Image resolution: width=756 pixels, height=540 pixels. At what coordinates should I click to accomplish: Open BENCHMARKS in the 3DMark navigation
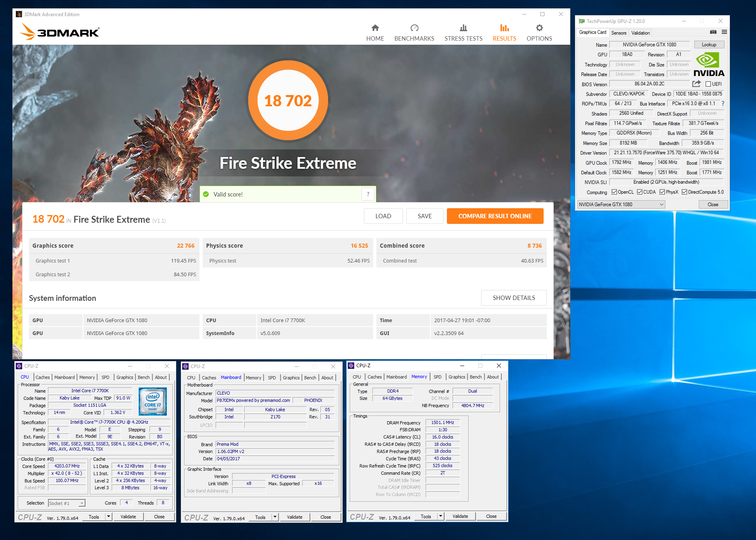point(414,33)
